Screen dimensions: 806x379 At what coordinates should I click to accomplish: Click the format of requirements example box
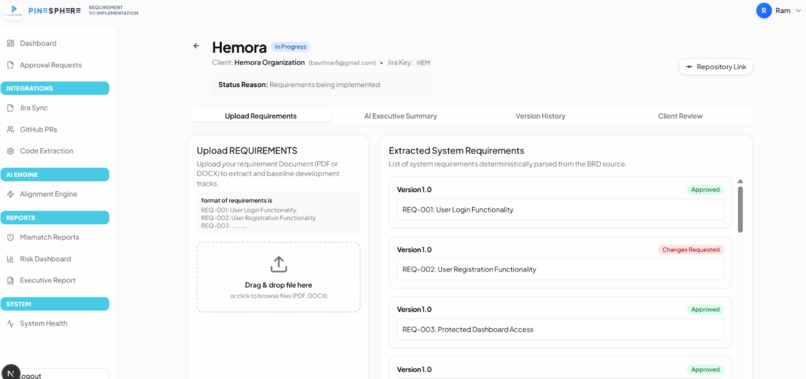pos(278,213)
